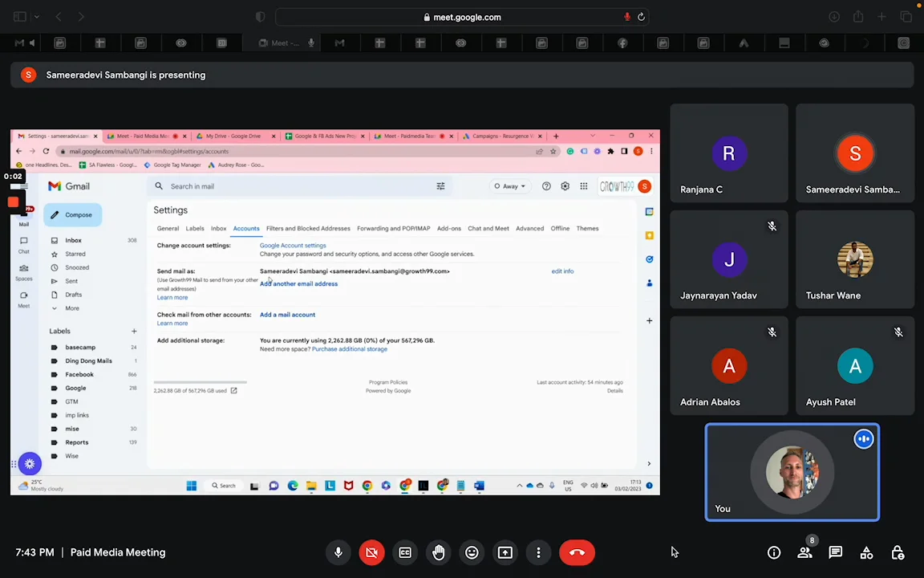Reload the Meet page in Safari
This screenshot has height=578, width=924.
641,17
